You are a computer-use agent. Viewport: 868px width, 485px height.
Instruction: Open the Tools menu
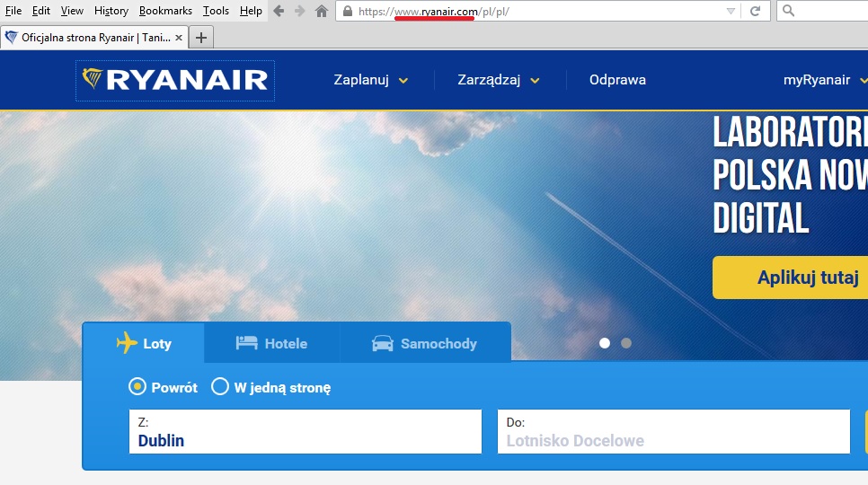[216, 11]
